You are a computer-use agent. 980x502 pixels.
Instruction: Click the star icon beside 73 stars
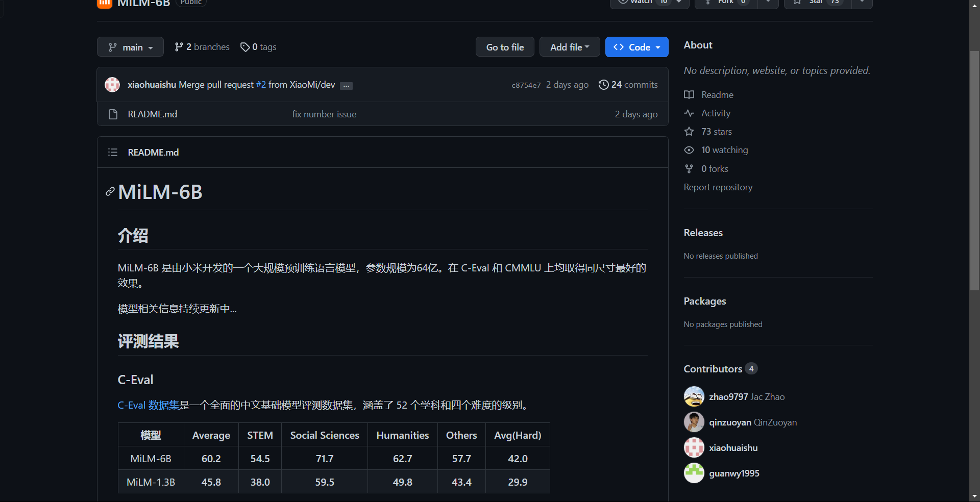689,132
